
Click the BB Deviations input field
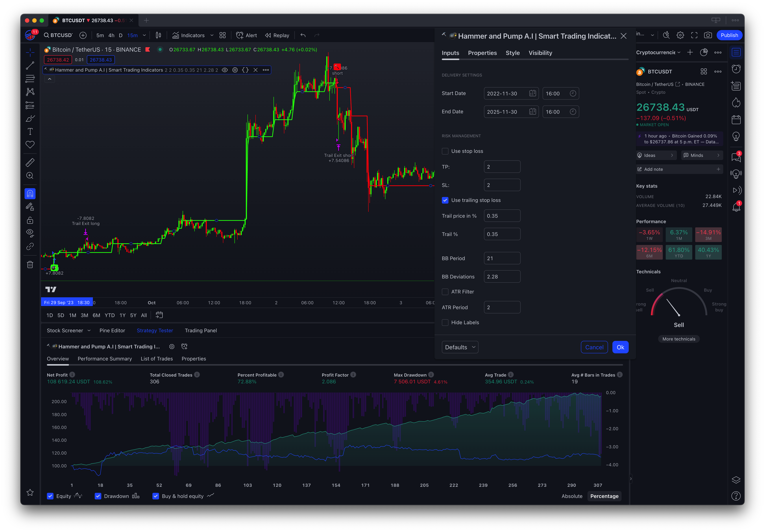tap(502, 277)
